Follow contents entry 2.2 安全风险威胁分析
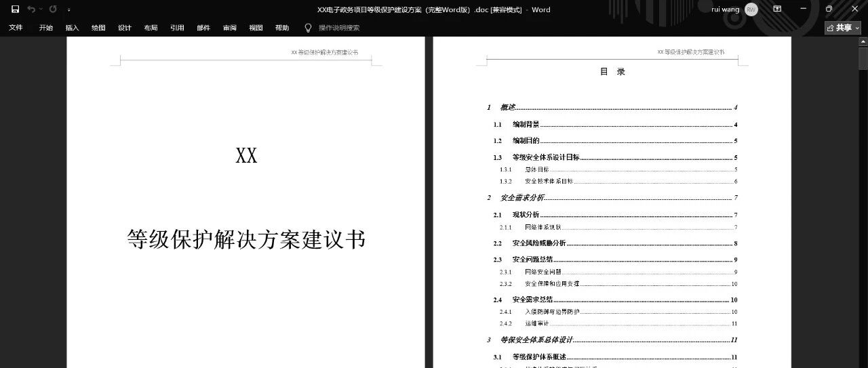This screenshot has height=368, width=868. [615, 243]
